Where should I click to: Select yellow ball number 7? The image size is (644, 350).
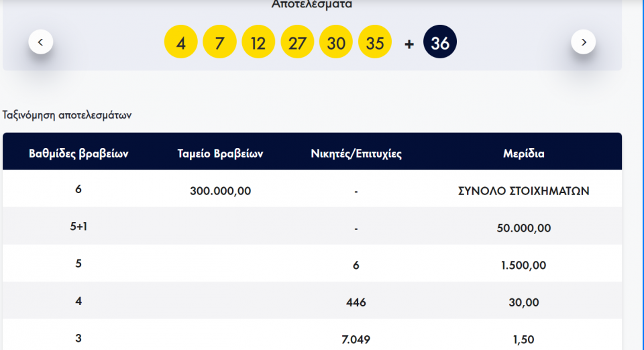(219, 42)
